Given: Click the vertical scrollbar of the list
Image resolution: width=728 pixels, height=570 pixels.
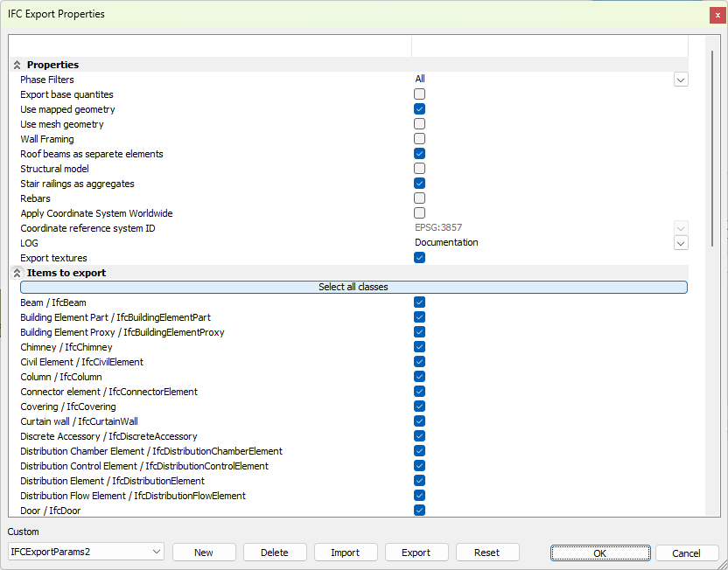Looking at the screenshot, I should click(x=712, y=149).
